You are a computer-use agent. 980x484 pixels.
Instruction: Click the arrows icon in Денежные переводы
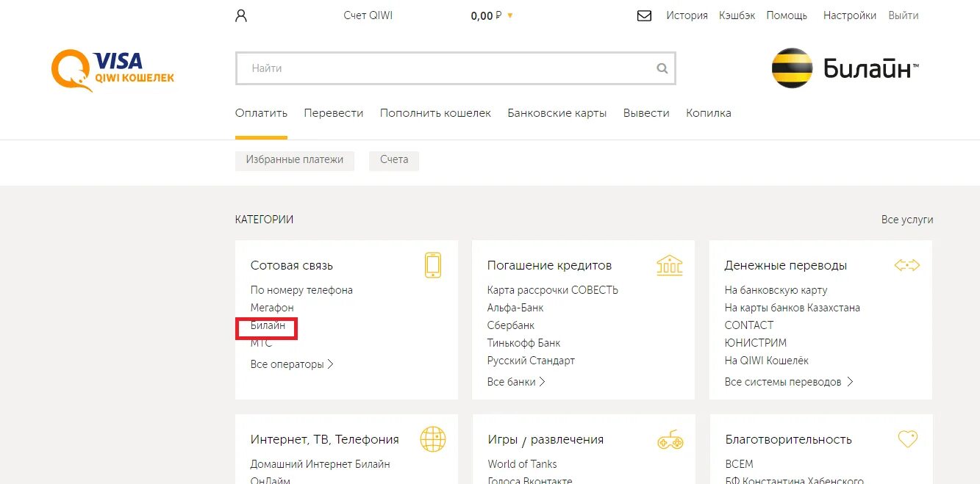[906, 265]
